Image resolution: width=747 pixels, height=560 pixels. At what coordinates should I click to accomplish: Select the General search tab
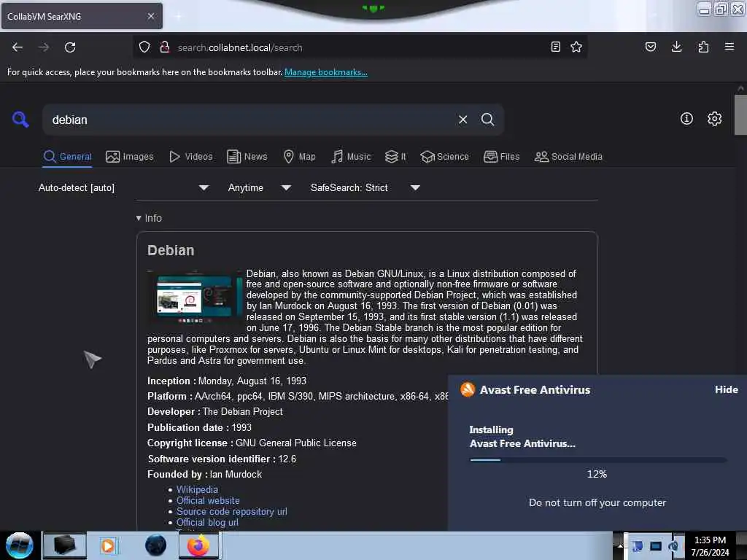[x=67, y=157]
